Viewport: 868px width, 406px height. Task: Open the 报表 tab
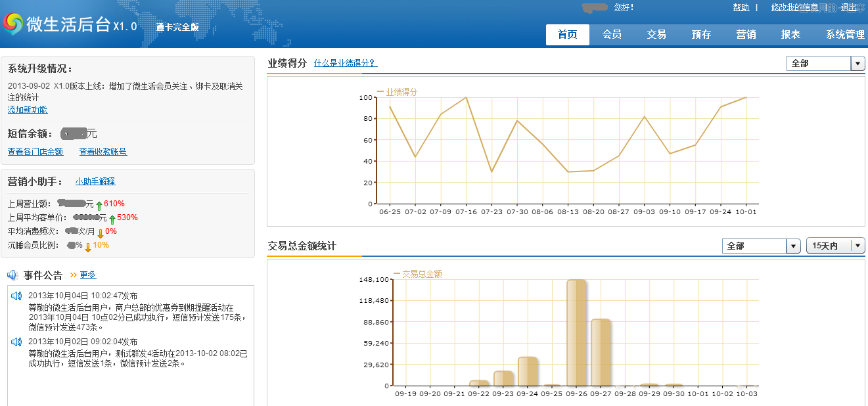coord(790,35)
